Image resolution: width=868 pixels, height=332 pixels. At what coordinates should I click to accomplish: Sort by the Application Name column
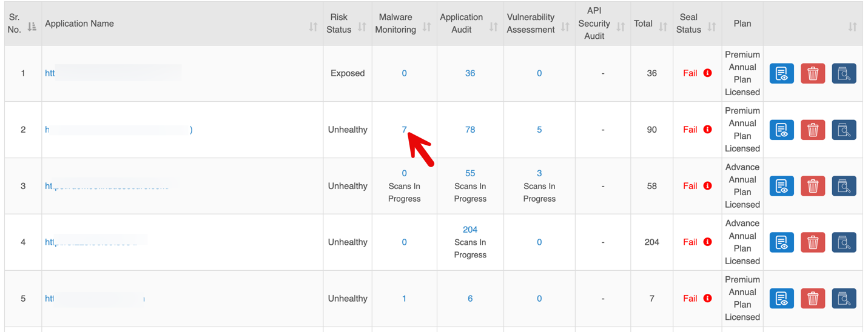click(313, 27)
